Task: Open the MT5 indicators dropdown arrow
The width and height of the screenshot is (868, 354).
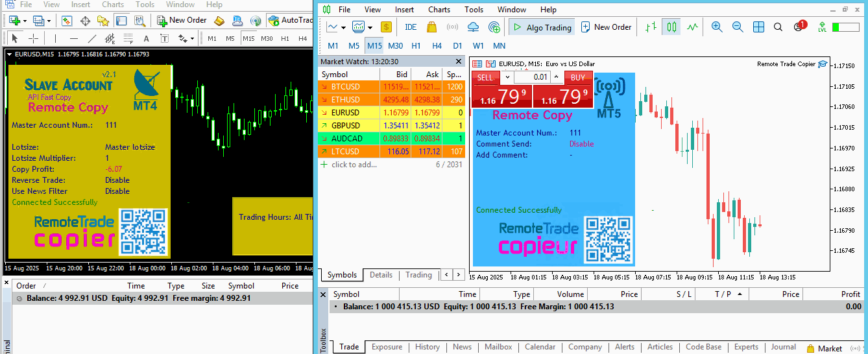Action: 370,28
